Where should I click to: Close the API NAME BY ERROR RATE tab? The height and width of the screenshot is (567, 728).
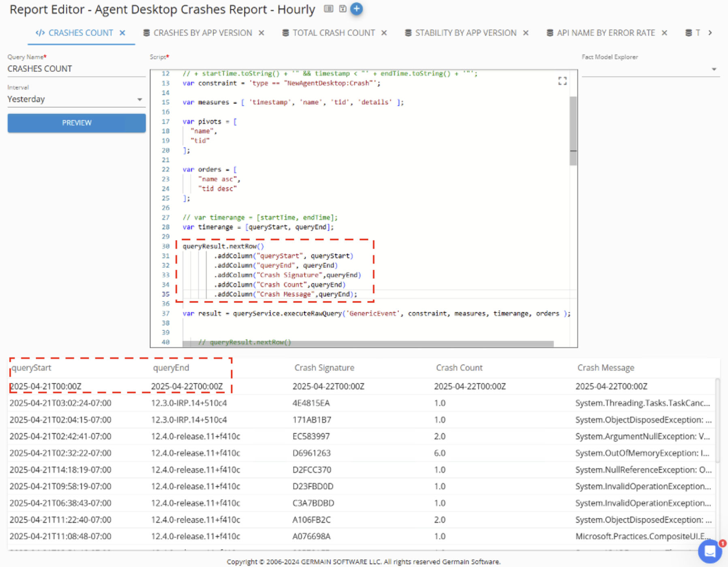664,33
